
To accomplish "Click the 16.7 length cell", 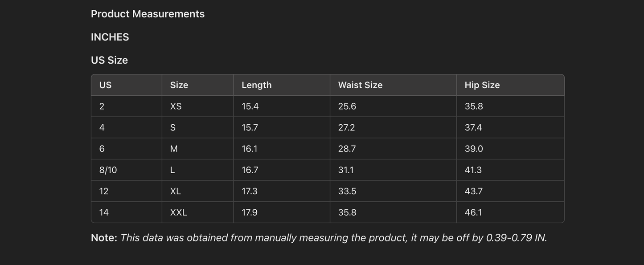I will [250, 170].
